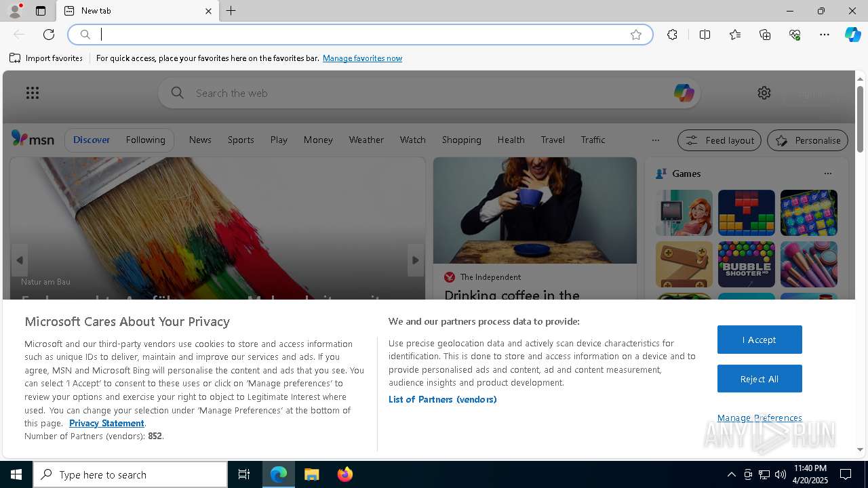Focus the Search the web box
This screenshot has width=868, height=488.
[429, 93]
